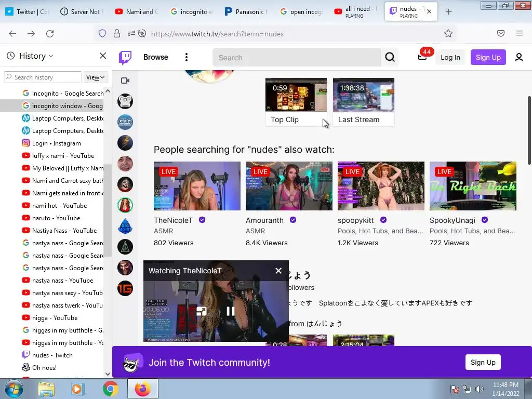Close the History sidebar with X
532x399 pixels.
103,56
